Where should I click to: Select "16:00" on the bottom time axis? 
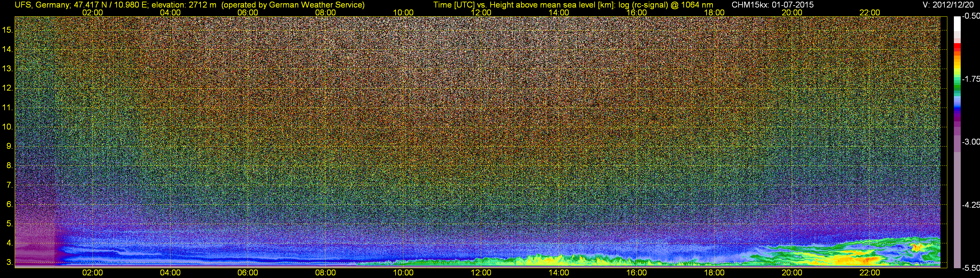pos(636,273)
